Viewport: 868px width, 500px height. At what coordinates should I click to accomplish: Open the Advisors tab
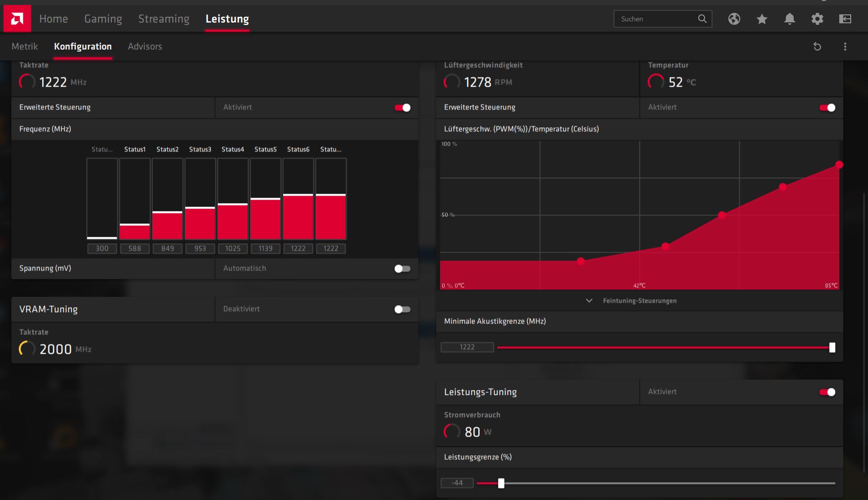click(x=145, y=46)
